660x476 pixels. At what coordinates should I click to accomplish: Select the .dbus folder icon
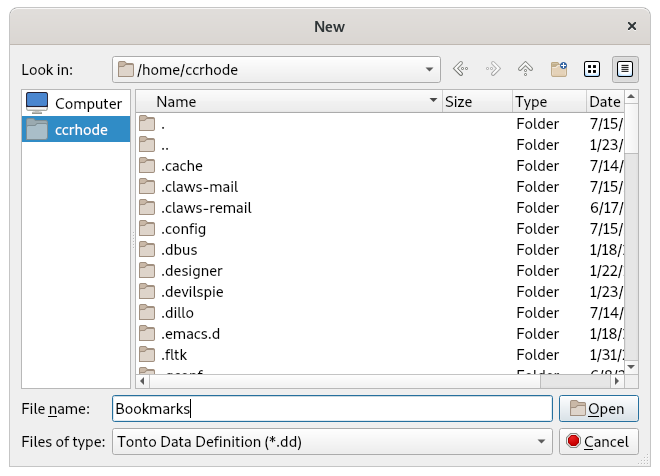click(x=147, y=250)
